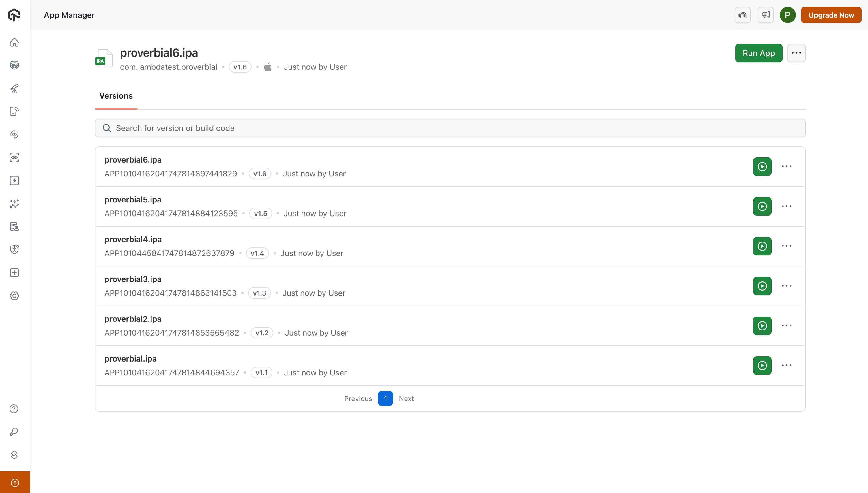
Task: Open the user avatar P profile menu
Action: pos(787,15)
